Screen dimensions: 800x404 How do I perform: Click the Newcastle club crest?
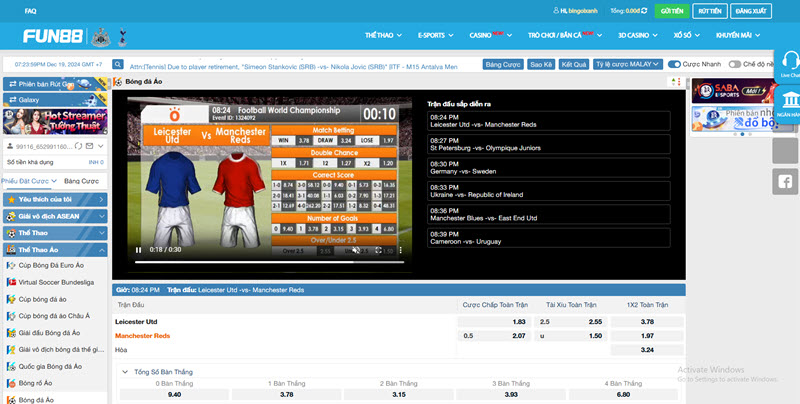tap(101, 37)
